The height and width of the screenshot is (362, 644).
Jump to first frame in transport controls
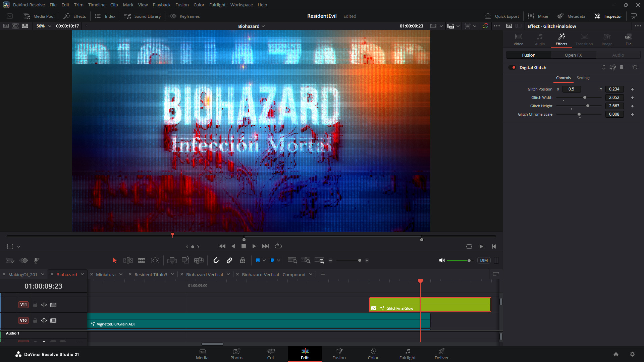(222, 246)
